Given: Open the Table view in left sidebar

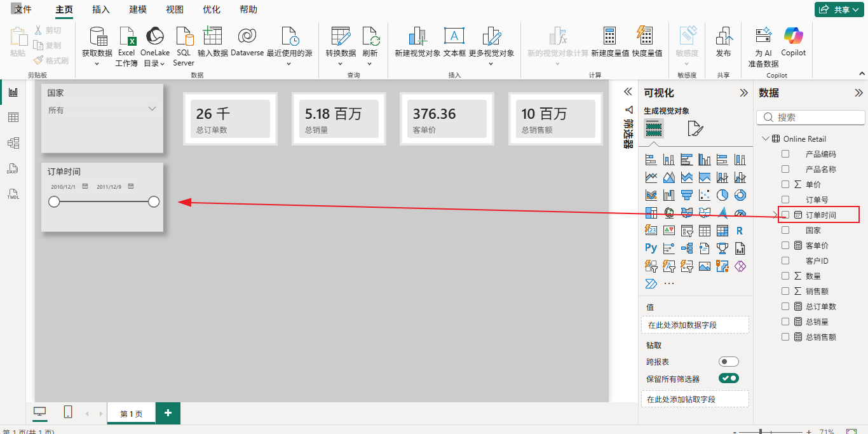Looking at the screenshot, I should point(13,118).
